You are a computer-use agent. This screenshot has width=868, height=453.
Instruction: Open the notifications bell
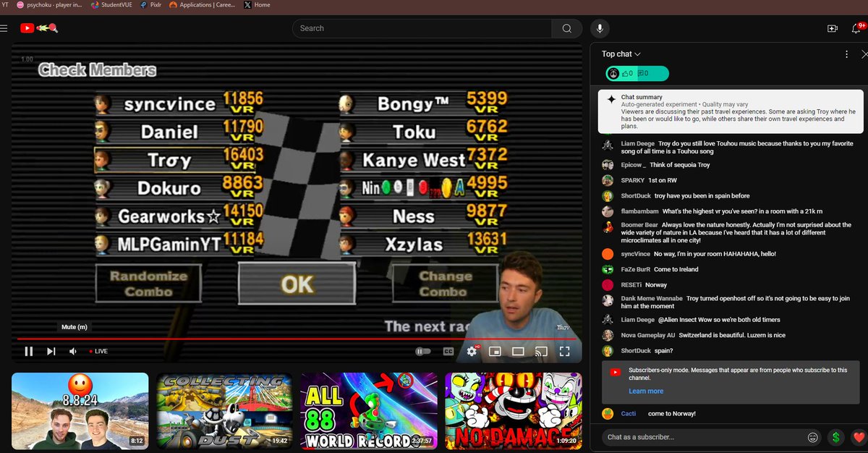(x=858, y=28)
